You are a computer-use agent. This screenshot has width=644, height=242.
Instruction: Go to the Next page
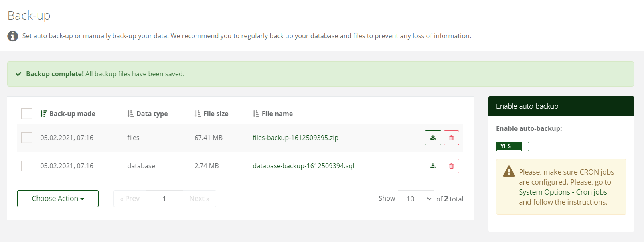point(200,199)
